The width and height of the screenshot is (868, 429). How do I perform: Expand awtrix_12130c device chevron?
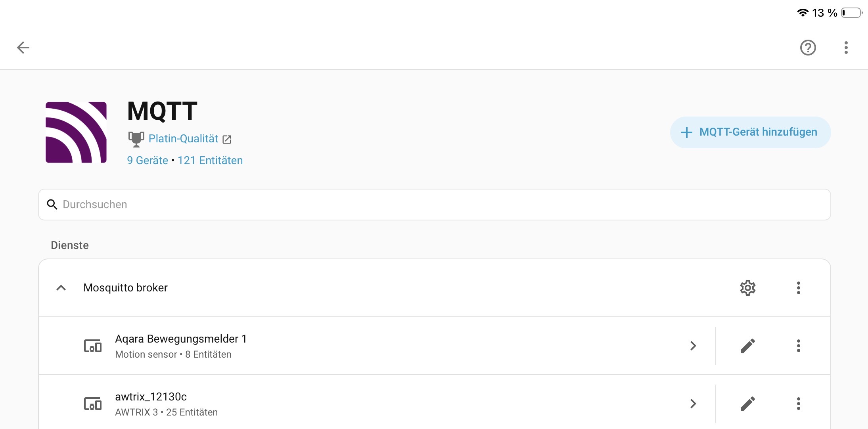(693, 404)
